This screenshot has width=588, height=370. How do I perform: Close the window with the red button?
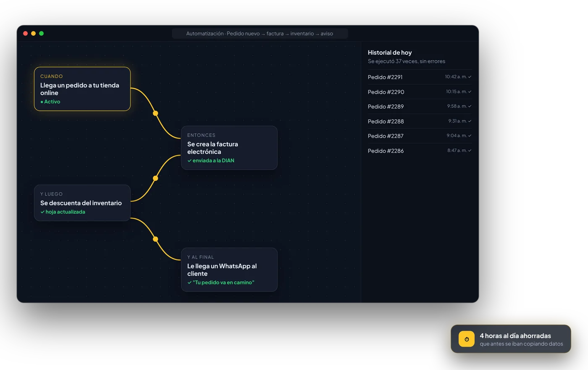click(26, 34)
